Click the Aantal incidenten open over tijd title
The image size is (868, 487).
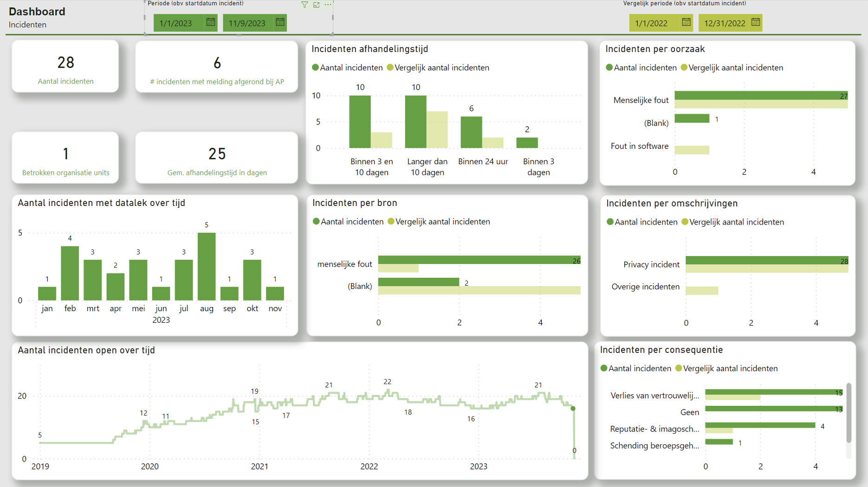coord(86,351)
